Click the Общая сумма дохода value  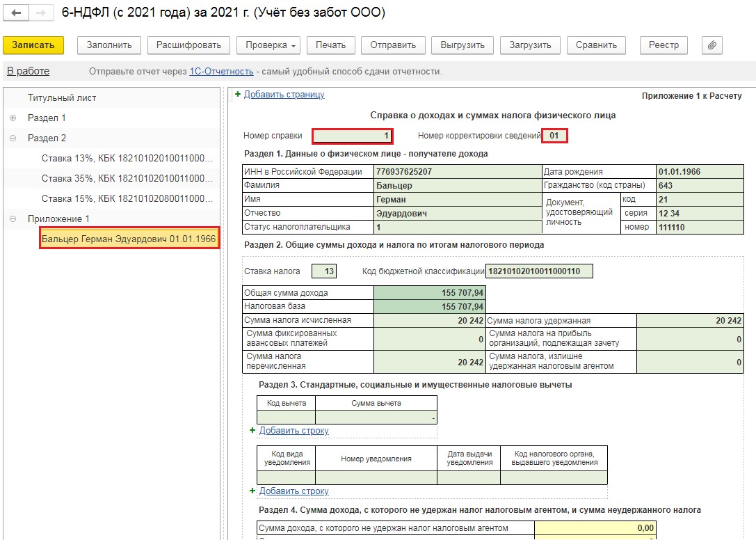(429, 293)
